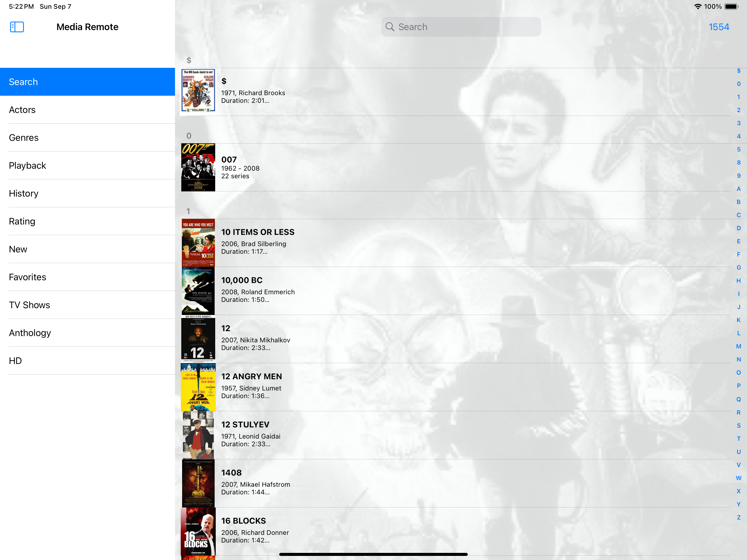Screen dimensions: 747x560
Task: Tap the 1554 count button
Action: (x=719, y=27)
